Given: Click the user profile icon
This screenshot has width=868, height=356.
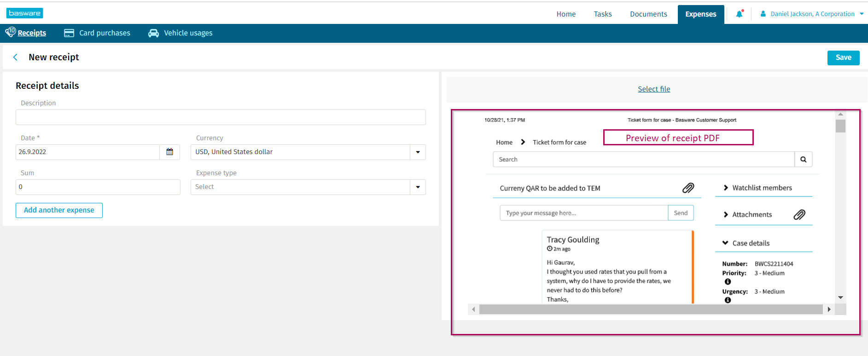Looking at the screenshot, I should (x=763, y=14).
